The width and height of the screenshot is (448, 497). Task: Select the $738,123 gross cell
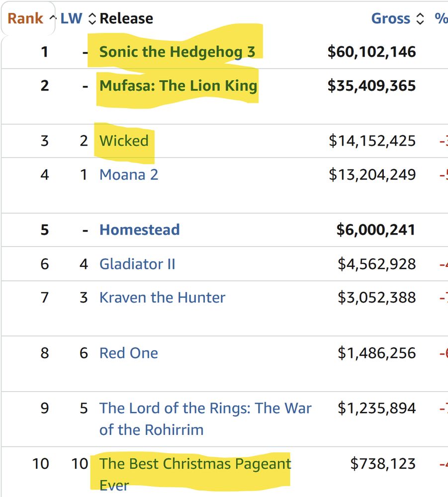tap(383, 464)
